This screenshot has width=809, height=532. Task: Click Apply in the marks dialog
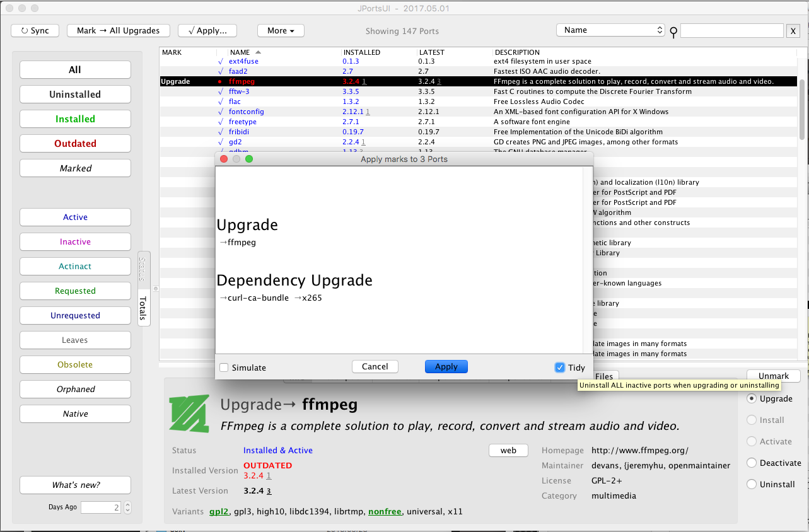tap(446, 366)
